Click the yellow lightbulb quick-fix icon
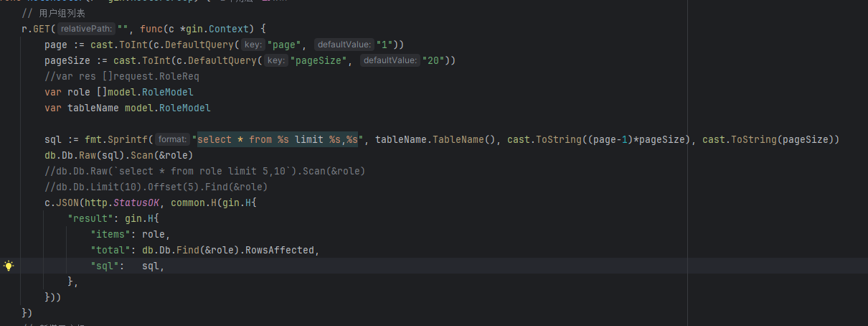This screenshot has width=868, height=326. (x=9, y=266)
